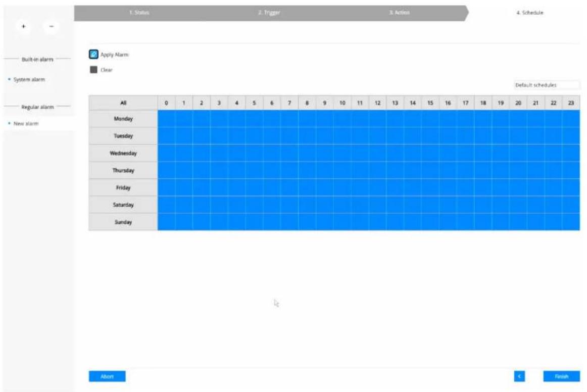This screenshot has height=392, width=587.
Task: Select hour 22 column header
Action: pyautogui.click(x=553, y=103)
